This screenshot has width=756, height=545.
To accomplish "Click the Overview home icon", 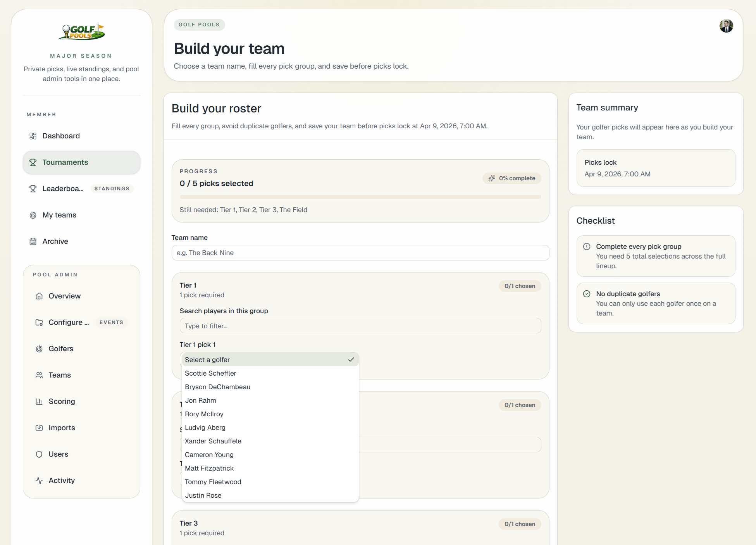I will click(x=39, y=296).
